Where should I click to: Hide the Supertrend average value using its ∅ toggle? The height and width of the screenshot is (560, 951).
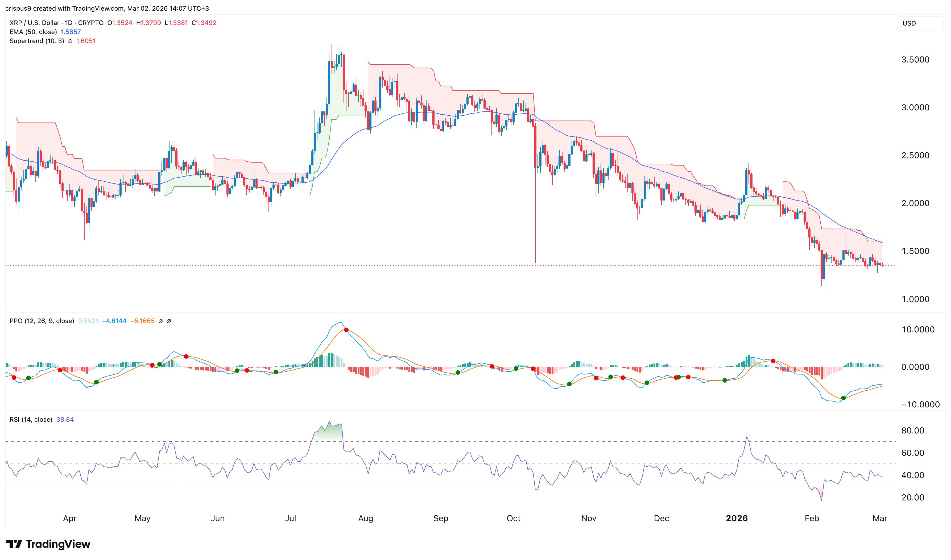[70, 41]
